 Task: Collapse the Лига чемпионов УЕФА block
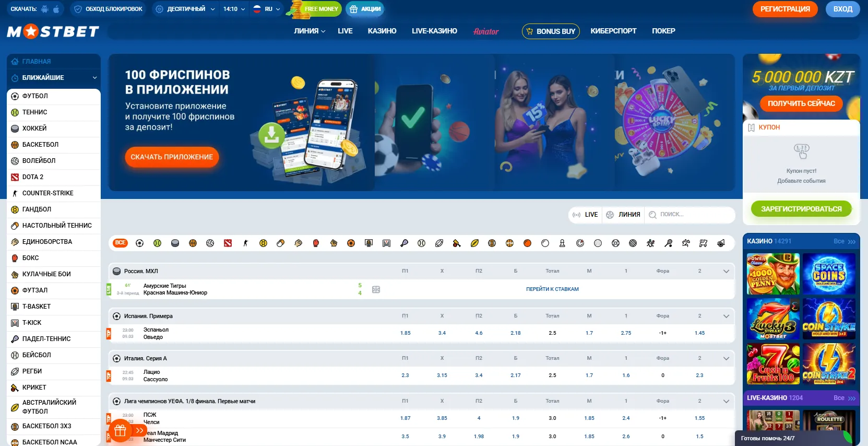[726, 401]
